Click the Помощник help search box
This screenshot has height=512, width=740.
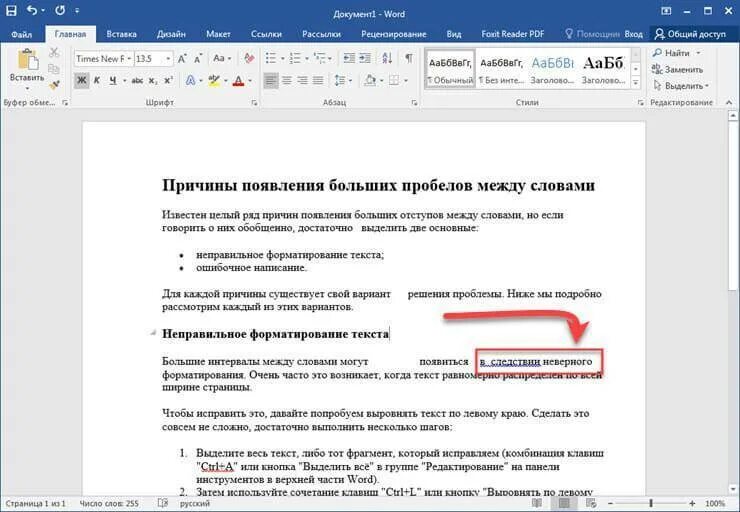[592, 34]
